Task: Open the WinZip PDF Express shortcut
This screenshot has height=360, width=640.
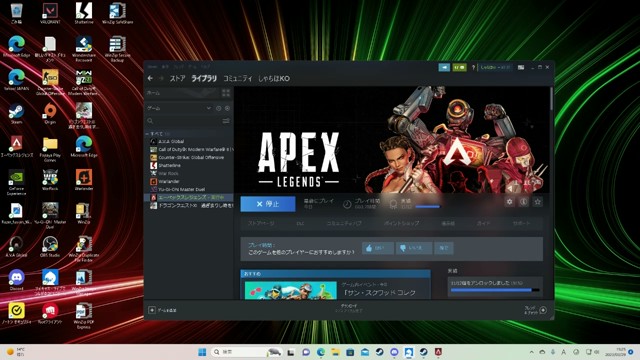Action: (x=84, y=316)
